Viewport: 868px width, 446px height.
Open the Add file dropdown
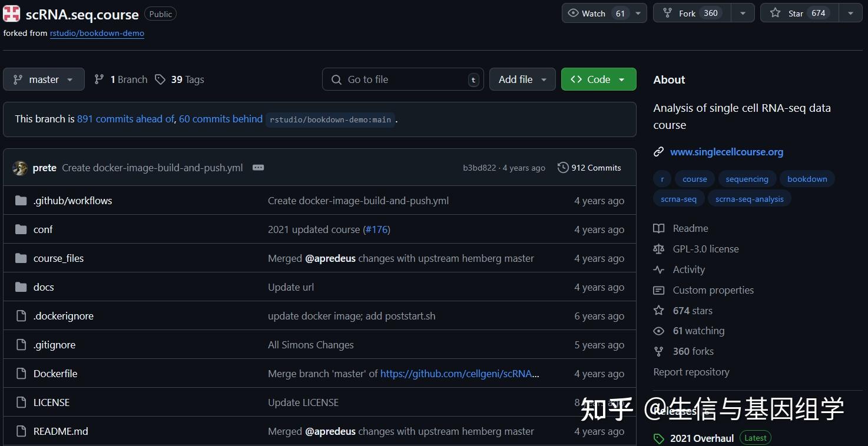pyautogui.click(x=522, y=79)
